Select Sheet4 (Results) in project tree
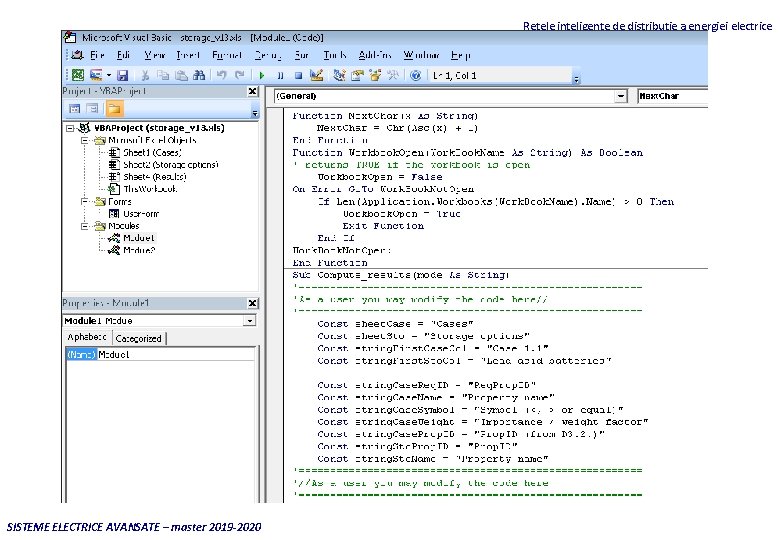Viewport: 780px width, 540px height. tap(154, 177)
